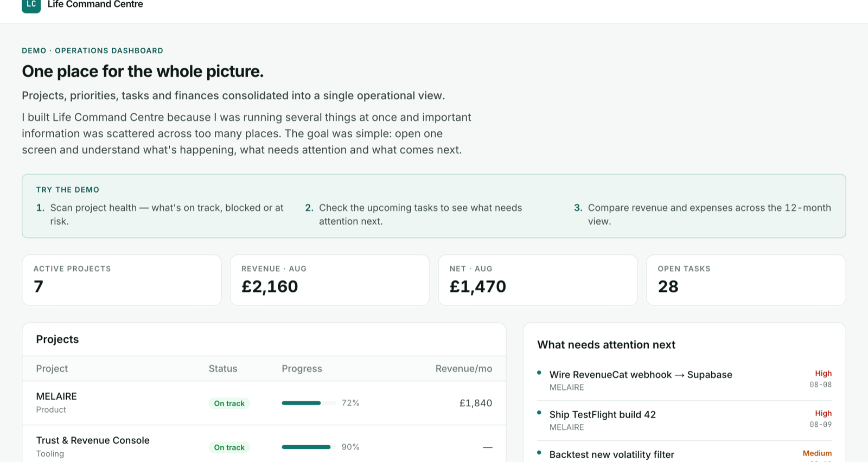The image size is (868, 462).
Task: Click MELAIRE's £1,840 revenue value
Action: [x=476, y=403]
